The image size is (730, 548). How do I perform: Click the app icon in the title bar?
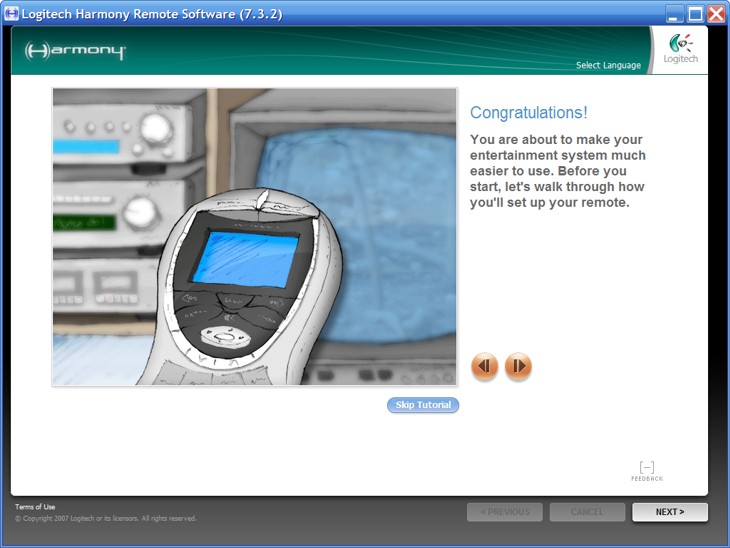pyautogui.click(x=11, y=14)
